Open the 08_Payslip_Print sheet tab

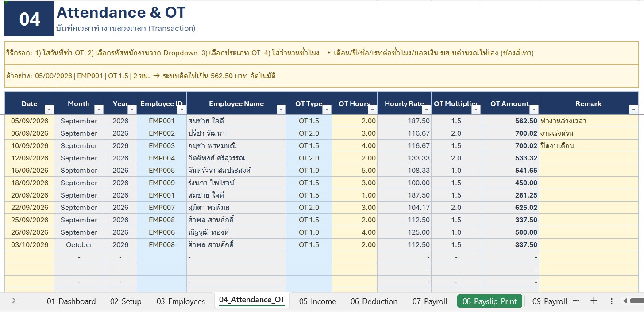490,301
